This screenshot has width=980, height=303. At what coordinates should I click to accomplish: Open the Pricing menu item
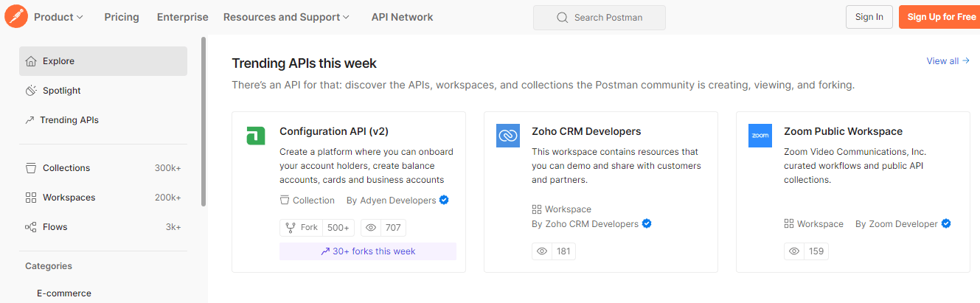pos(122,17)
